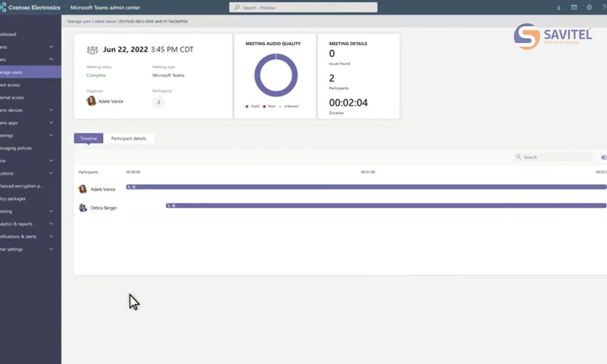Image resolution: width=607 pixels, height=364 pixels.
Task: Click the Adele Vance breadcrumb link
Action: click(x=105, y=21)
